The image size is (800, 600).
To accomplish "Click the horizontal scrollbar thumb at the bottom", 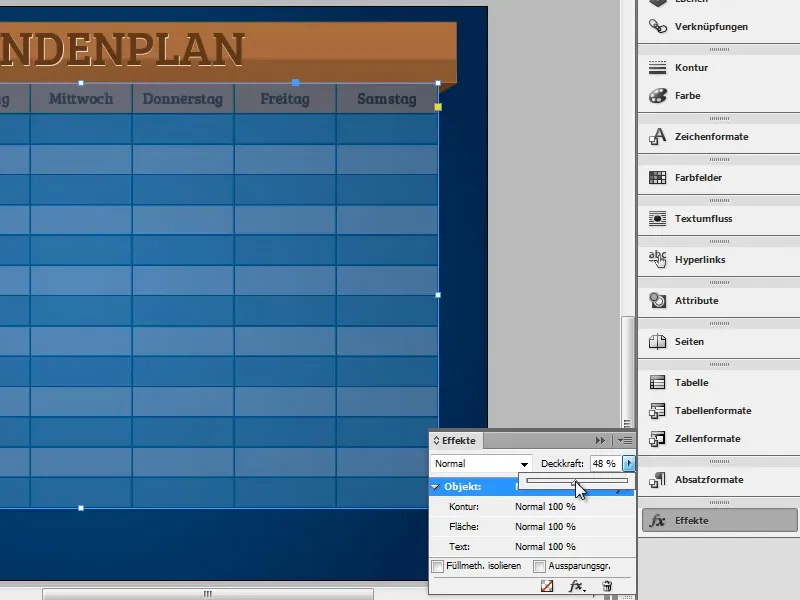I will 208,594.
